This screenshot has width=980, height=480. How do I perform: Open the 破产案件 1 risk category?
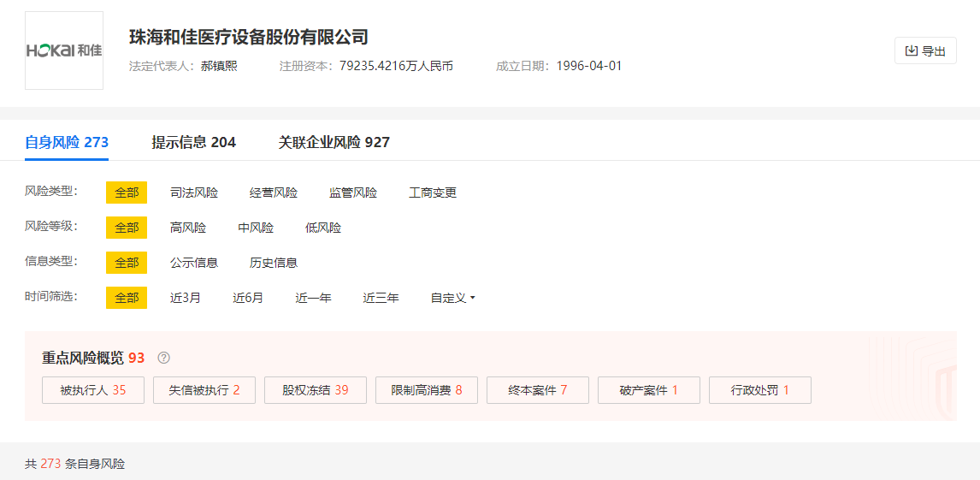(x=649, y=390)
